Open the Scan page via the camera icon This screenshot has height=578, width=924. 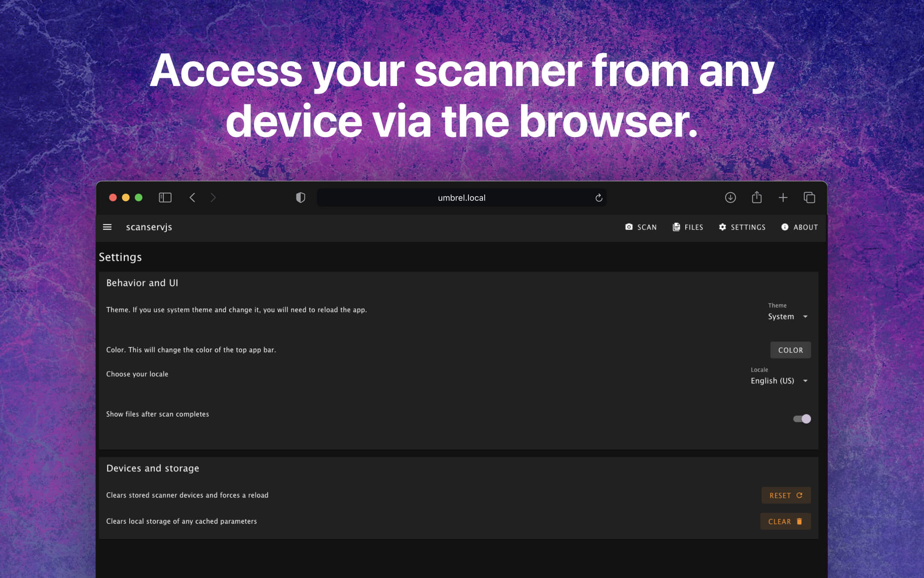coord(628,227)
